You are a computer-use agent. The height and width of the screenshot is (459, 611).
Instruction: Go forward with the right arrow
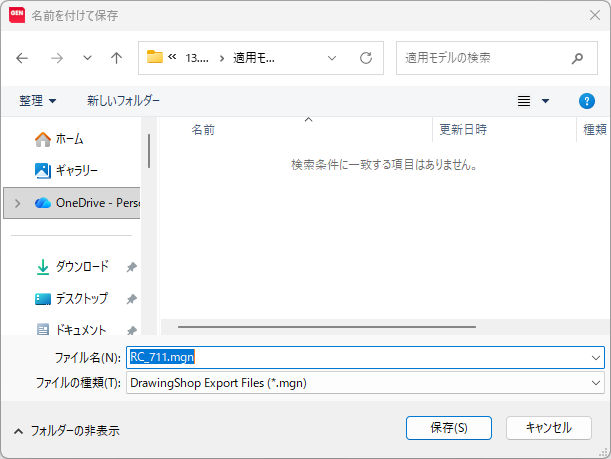57,58
